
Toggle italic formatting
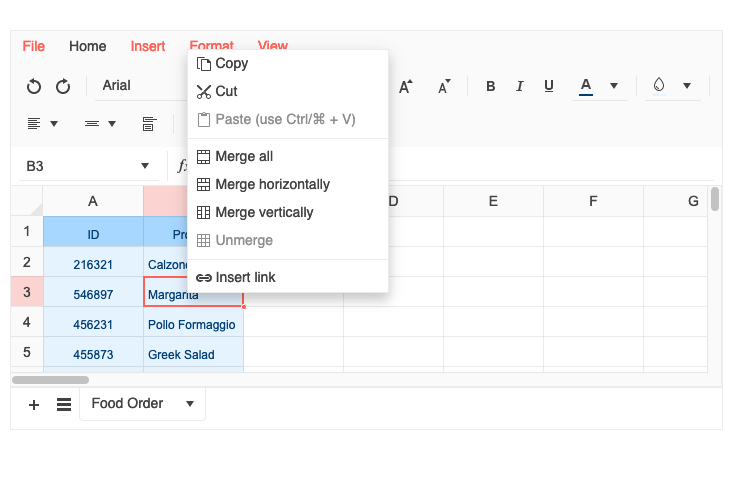(x=519, y=86)
